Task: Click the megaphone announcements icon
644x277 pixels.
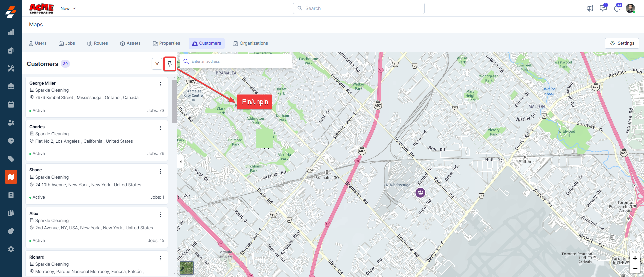Action: [590, 8]
